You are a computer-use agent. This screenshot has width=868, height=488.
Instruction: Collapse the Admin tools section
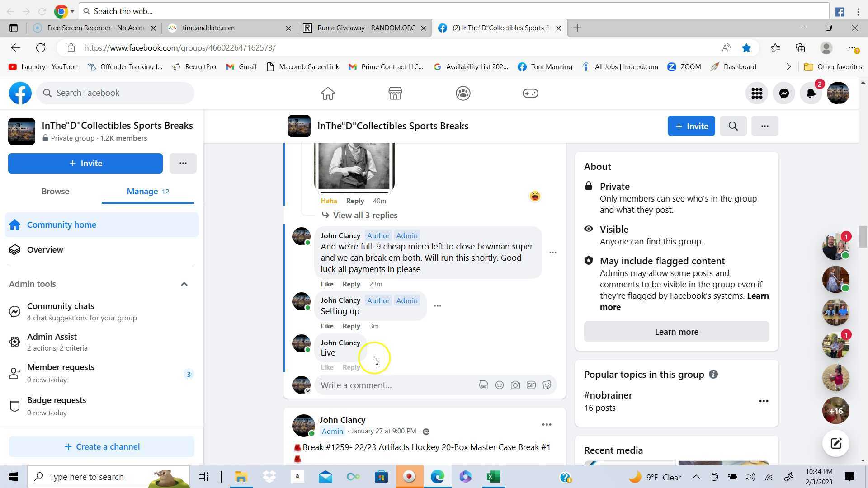pyautogui.click(x=184, y=284)
